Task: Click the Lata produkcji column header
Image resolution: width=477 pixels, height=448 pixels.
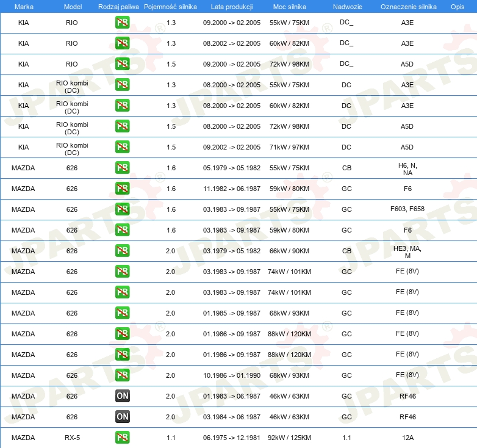Action: (232, 7)
